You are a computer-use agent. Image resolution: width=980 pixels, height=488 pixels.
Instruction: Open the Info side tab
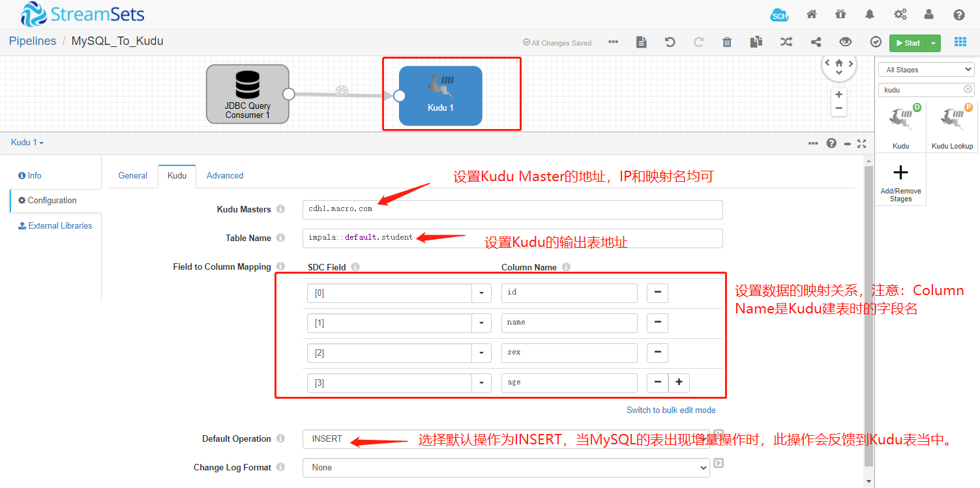30,176
